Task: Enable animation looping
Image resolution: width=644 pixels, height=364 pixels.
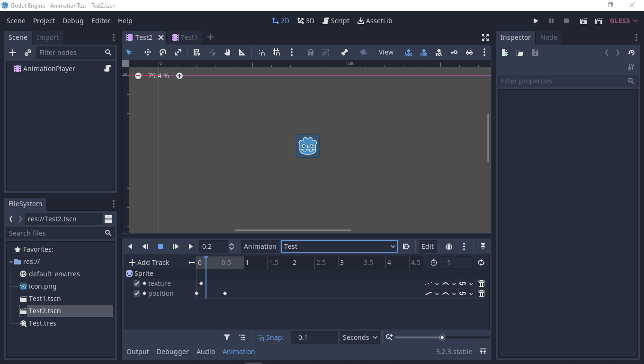Action: [x=481, y=262]
